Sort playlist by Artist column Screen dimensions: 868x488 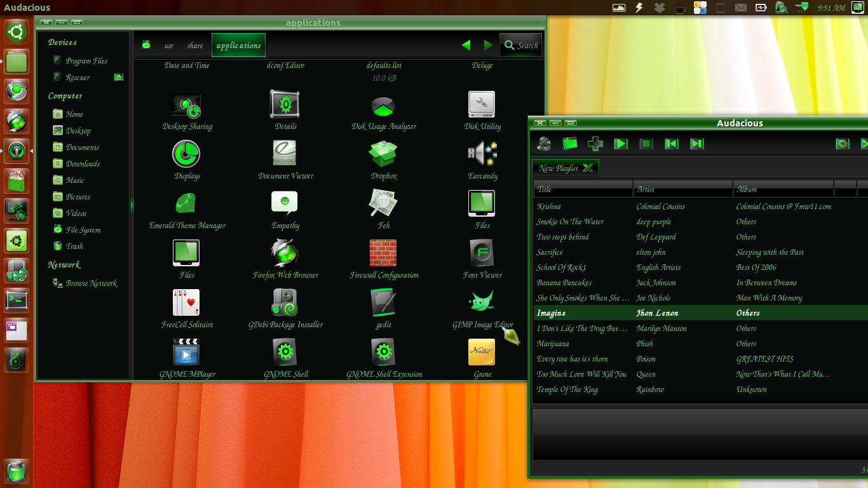pos(683,189)
